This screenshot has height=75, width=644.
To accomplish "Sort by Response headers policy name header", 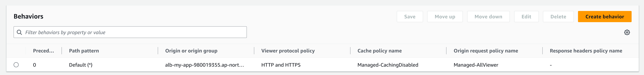I will 586,51.
